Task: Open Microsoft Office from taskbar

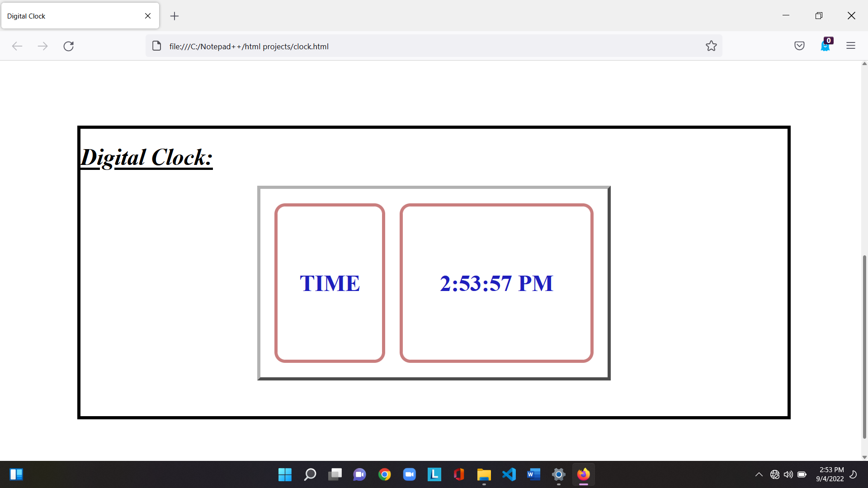Action: tap(459, 474)
